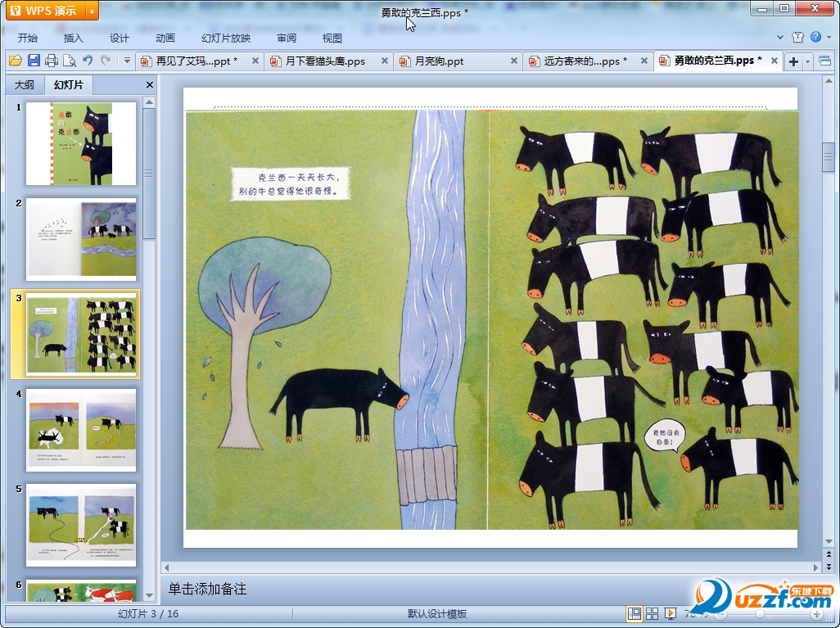Collapse the ribbon with the chevron

tap(780, 38)
